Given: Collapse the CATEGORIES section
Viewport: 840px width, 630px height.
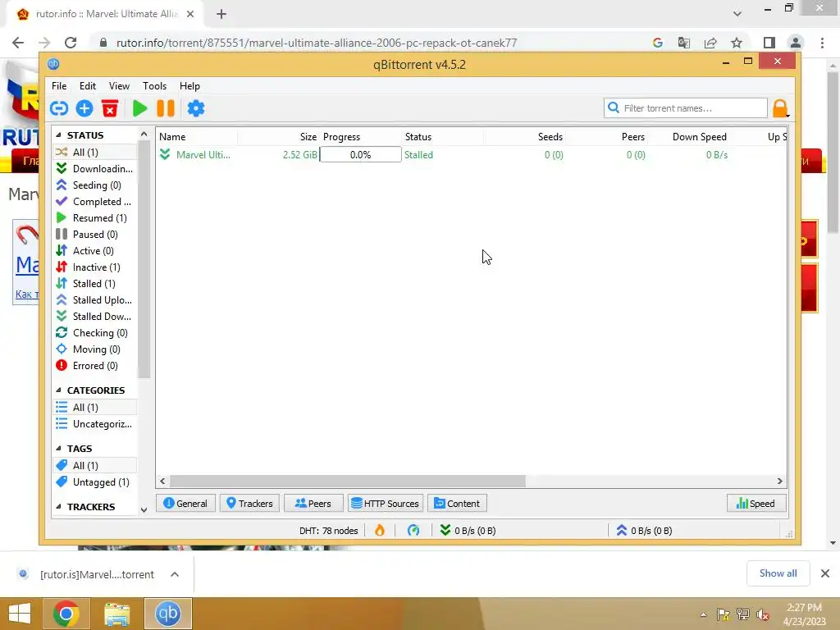Looking at the screenshot, I should click(x=58, y=390).
